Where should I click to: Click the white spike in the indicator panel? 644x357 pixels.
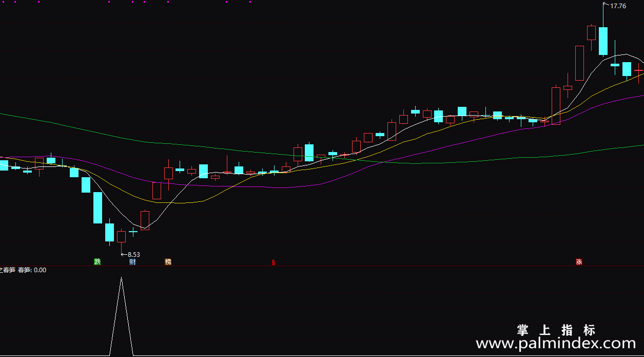122,316
